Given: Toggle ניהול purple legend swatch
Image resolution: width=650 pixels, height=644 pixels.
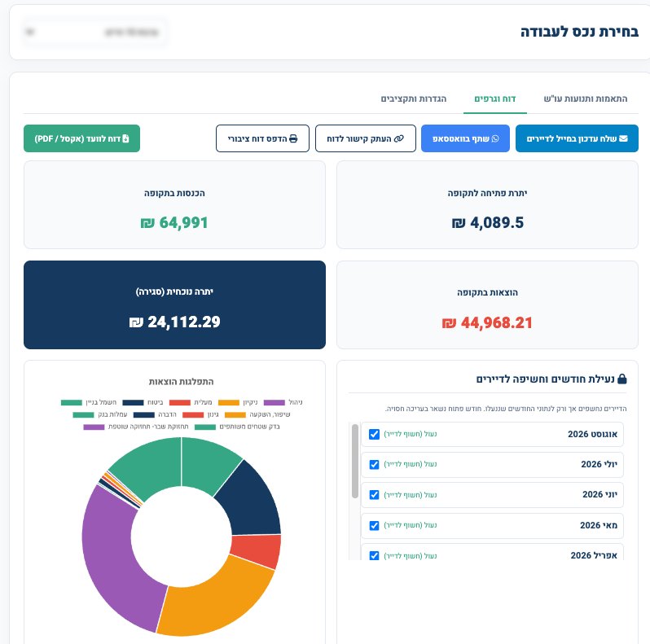Looking at the screenshot, I should pos(274,402).
